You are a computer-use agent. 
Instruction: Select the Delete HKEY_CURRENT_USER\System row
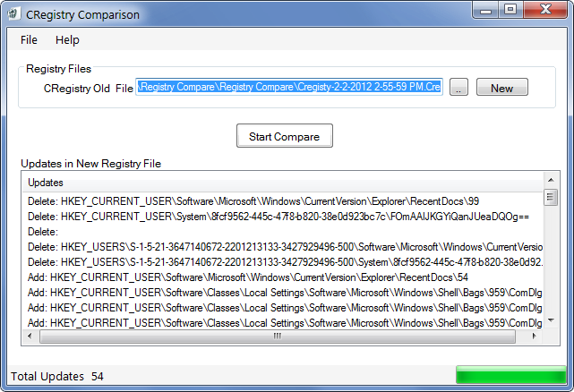coord(278,217)
